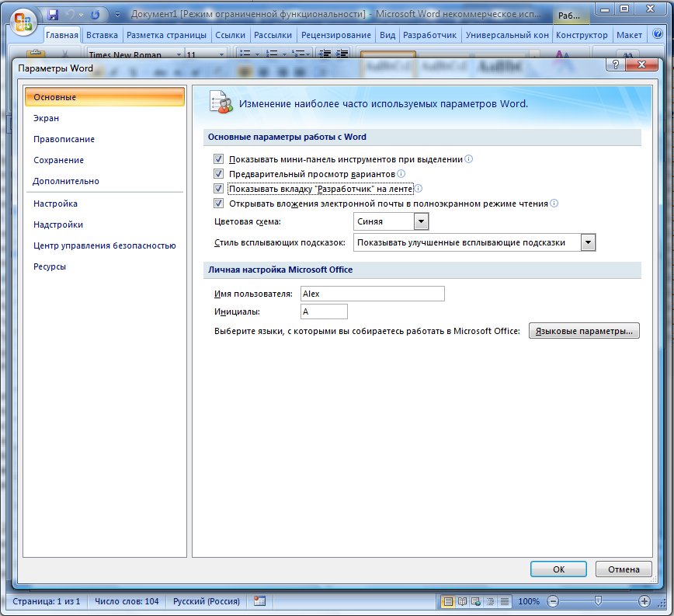The height and width of the screenshot is (616, 674).
Task: Open the 'Вставка' ribbon tab
Action: click(102, 35)
